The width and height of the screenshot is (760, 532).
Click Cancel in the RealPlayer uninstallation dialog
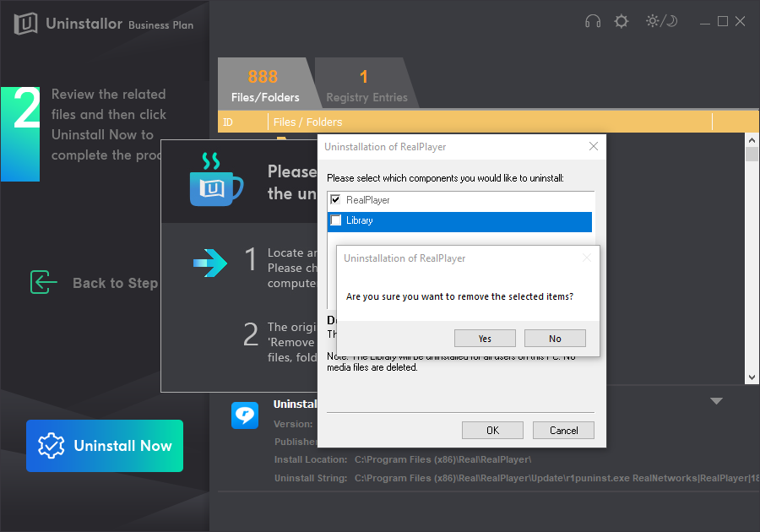coord(563,431)
